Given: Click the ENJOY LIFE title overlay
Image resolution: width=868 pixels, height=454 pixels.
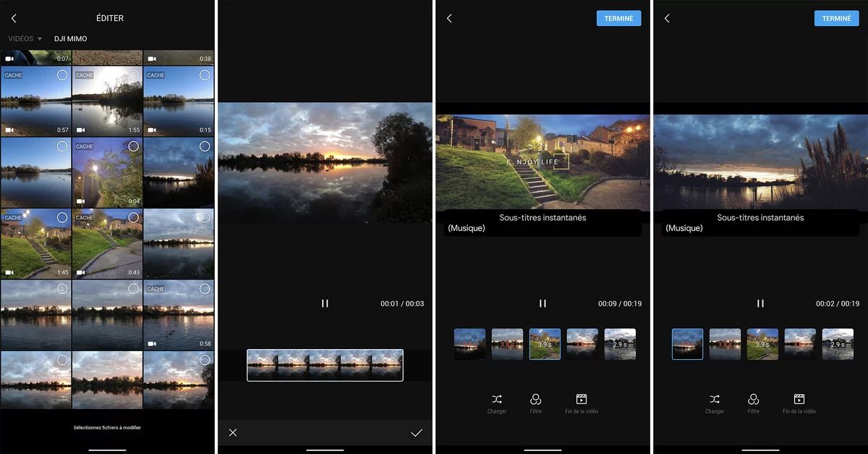Looking at the screenshot, I should [537, 162].
